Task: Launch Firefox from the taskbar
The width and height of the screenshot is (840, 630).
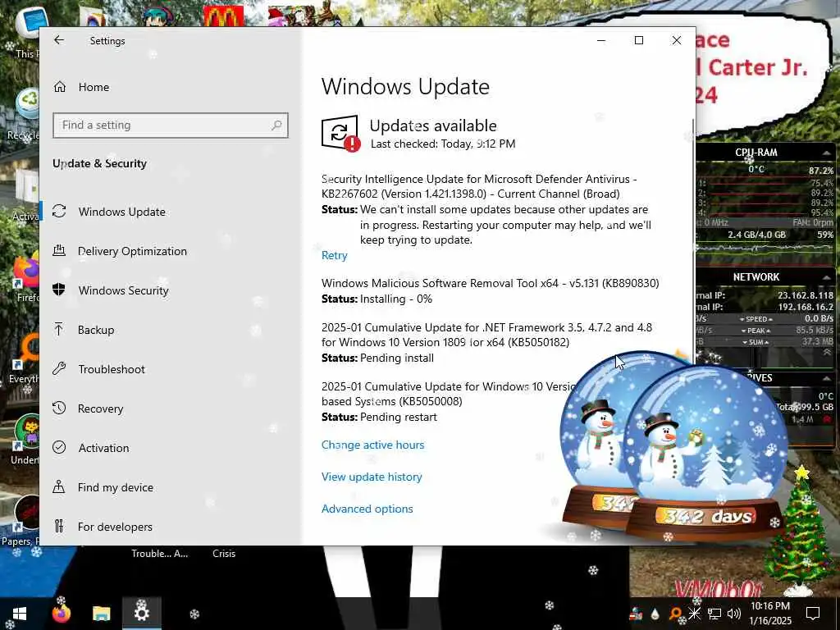Action: (x=61, y=614)
